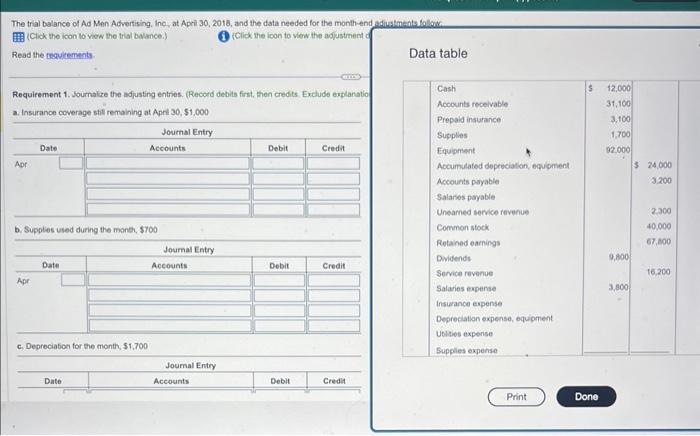Screen dimensions: 700x436
Task: Select first account field in entry a
Action: tap(168, 163)
